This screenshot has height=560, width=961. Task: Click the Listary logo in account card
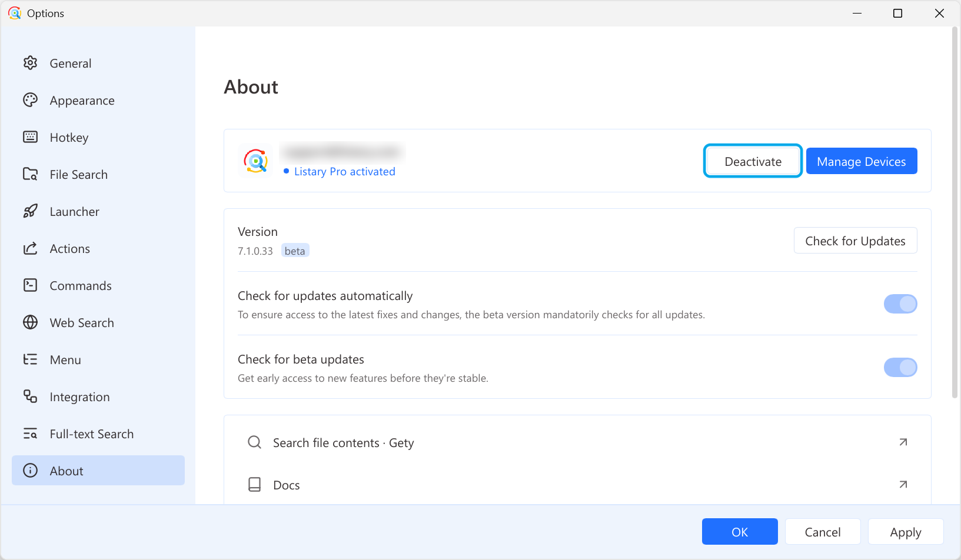pos(256,161)
